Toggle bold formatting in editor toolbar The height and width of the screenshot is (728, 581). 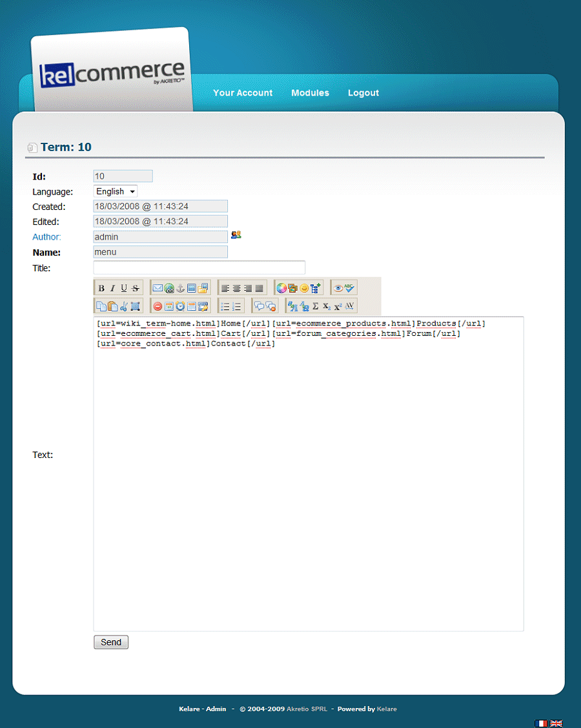pyautogui.click(x=101, y=288)
